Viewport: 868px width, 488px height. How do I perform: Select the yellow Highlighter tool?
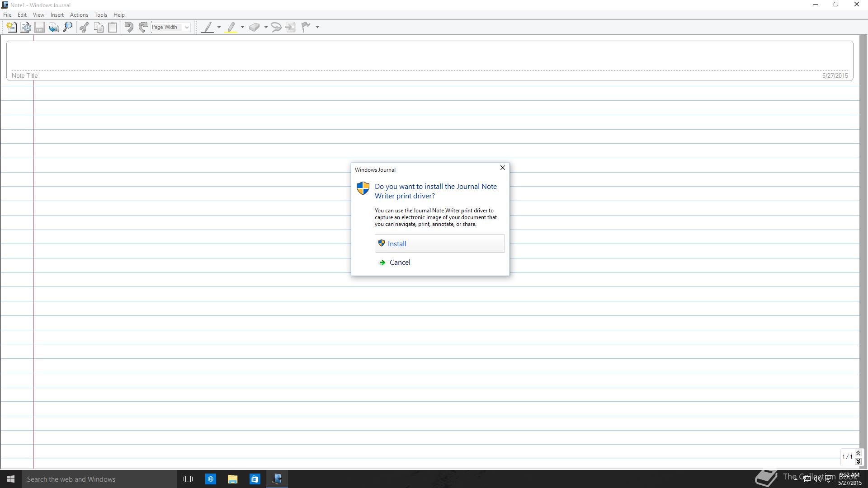pyautogui.click(x=231, y=27)
